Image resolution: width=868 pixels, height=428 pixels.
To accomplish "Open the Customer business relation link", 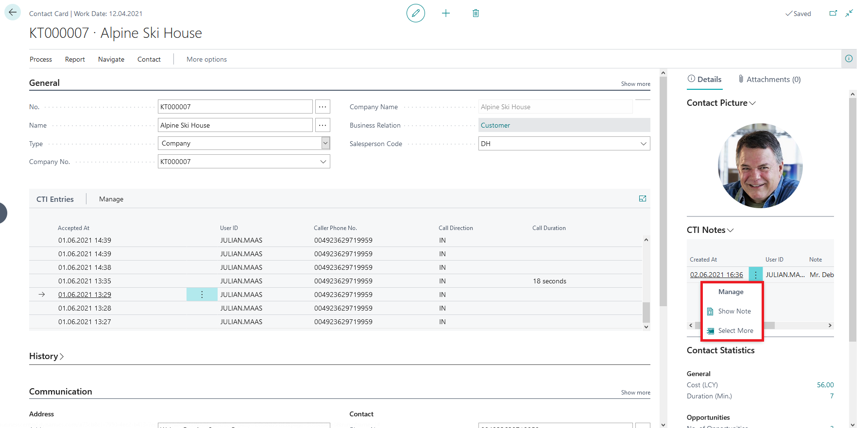I will pyautogui.click(x=495, y=125).
